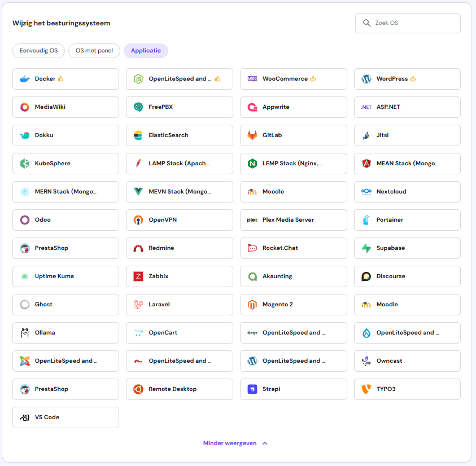Click the Minder weergeven link
Screen dimensions: 476x466
[x=230, y=443]
